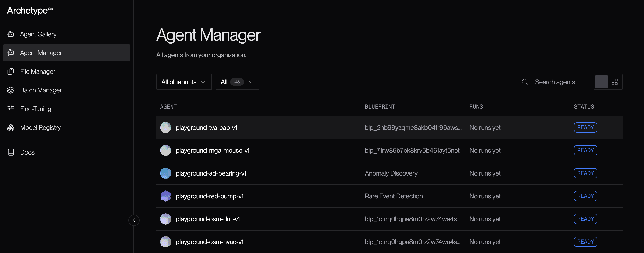This screenshot has height=253, width=644.
Task: Open File Manager in the sidebar
Action: 66,71
